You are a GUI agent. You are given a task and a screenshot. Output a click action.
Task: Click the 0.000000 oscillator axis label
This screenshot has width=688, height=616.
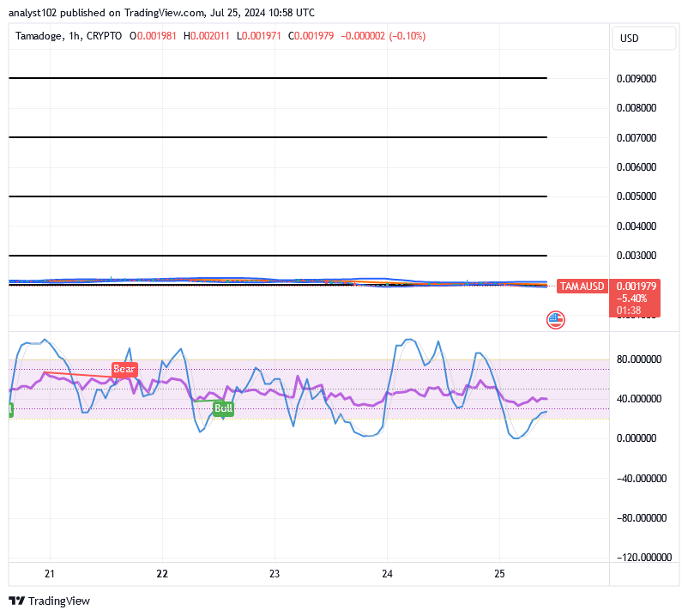tap(637, 438)
